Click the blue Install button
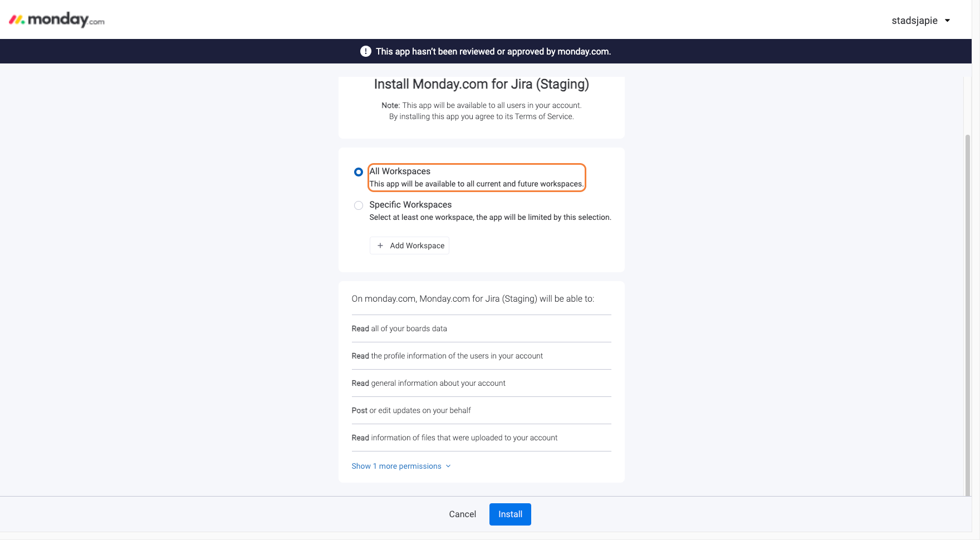This screenshot has height=540, width=980. [510, 514]
